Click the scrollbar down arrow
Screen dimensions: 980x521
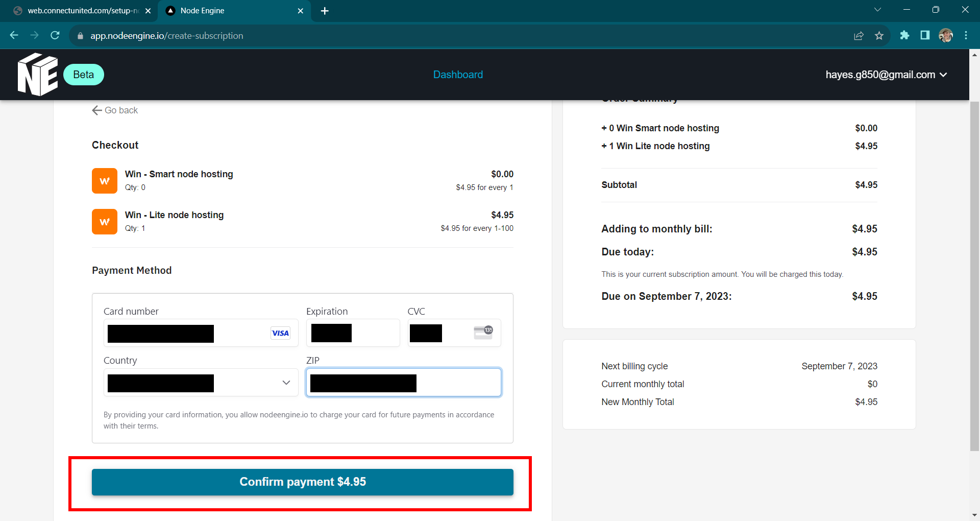(974, 515)
